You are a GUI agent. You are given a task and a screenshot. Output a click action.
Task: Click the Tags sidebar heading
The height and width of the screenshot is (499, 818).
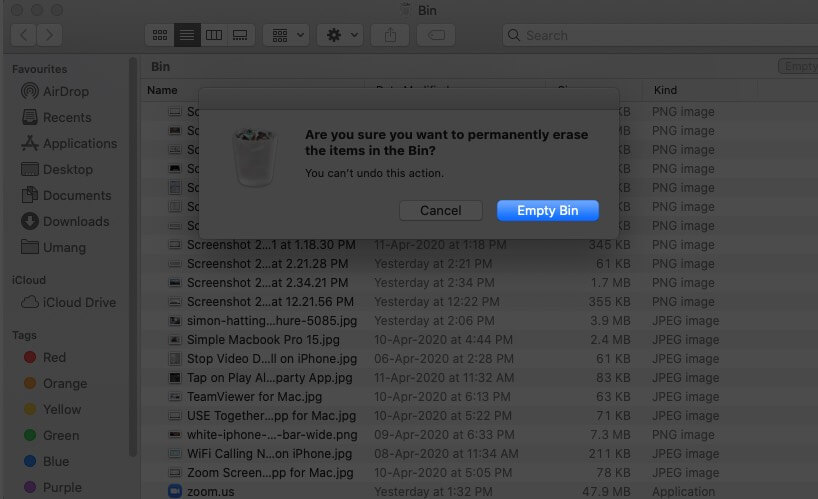pos(24,335)
